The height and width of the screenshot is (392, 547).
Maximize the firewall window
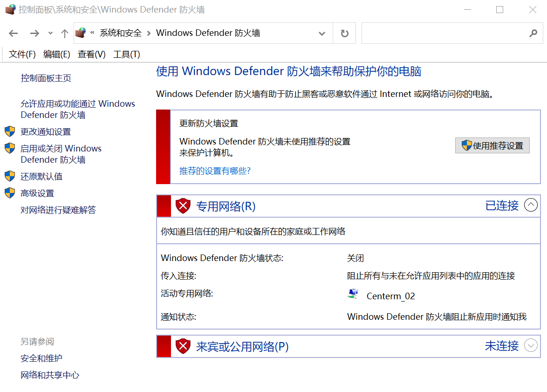[499, 9]
